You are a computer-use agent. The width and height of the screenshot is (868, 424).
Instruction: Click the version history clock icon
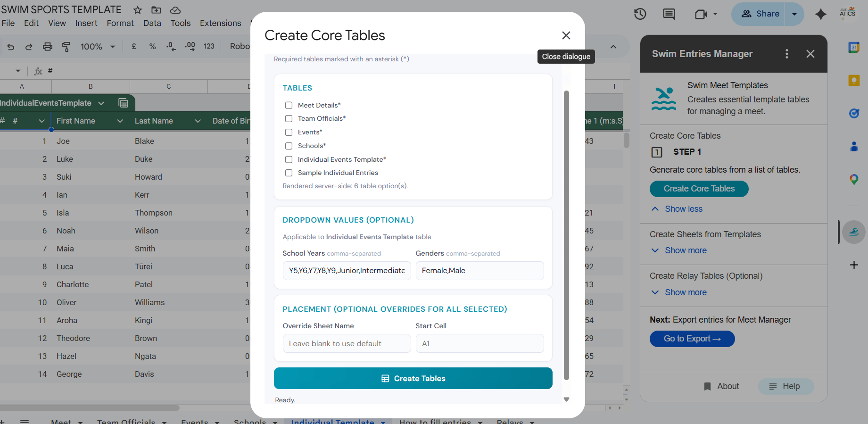[640, 14]
